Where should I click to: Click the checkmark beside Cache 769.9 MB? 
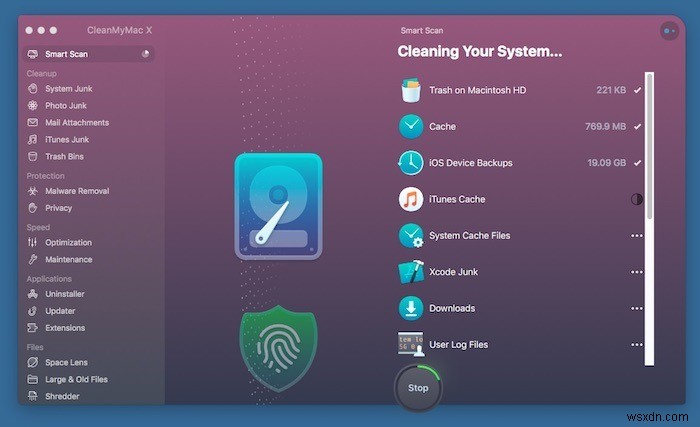click(638, 126)
